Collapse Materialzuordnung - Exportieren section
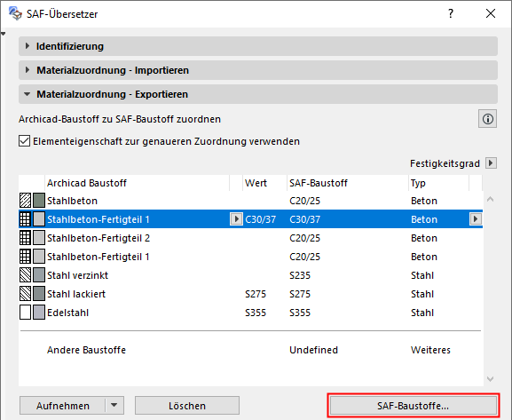 click(258, 94)
